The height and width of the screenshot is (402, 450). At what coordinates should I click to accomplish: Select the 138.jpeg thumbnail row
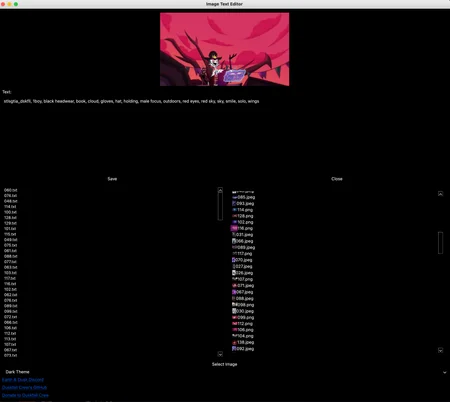[243, 342]
